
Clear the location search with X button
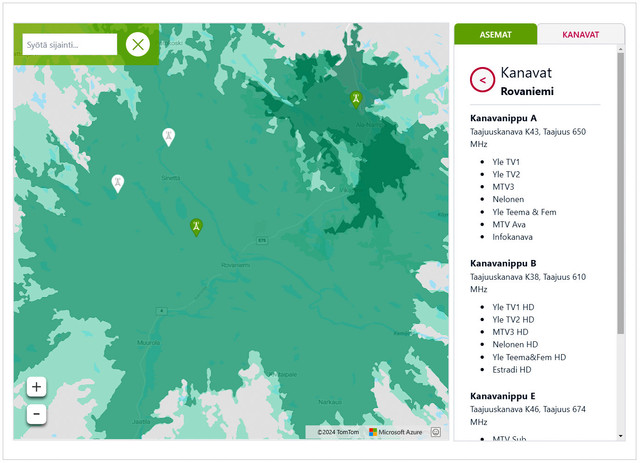pos(138,45)
